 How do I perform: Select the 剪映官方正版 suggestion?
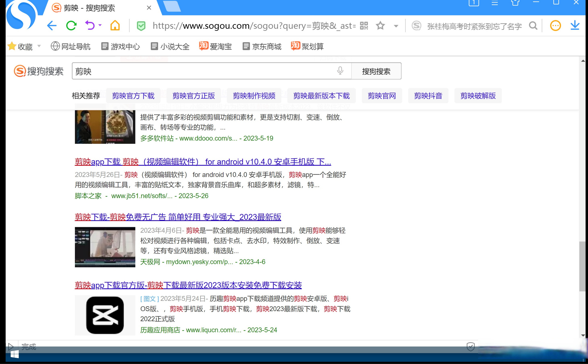194,96
